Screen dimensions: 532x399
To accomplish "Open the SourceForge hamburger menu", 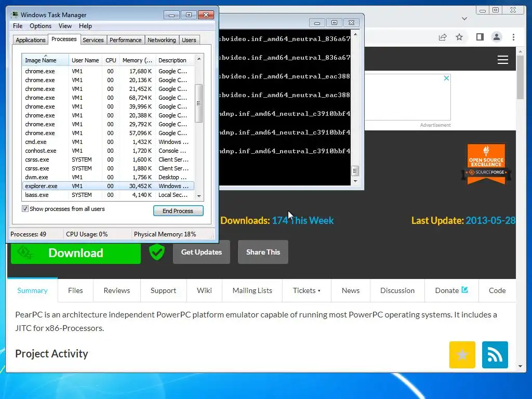I will click(x=502, y=60).
